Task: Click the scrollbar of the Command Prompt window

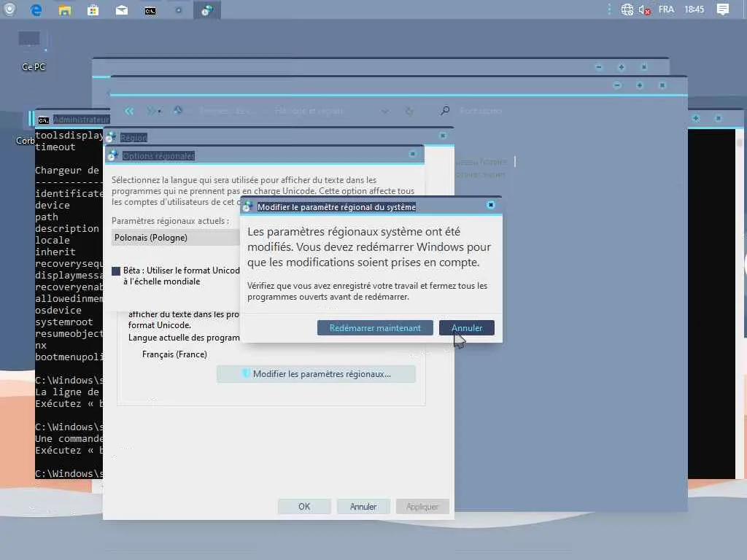Action: [740, 305]
